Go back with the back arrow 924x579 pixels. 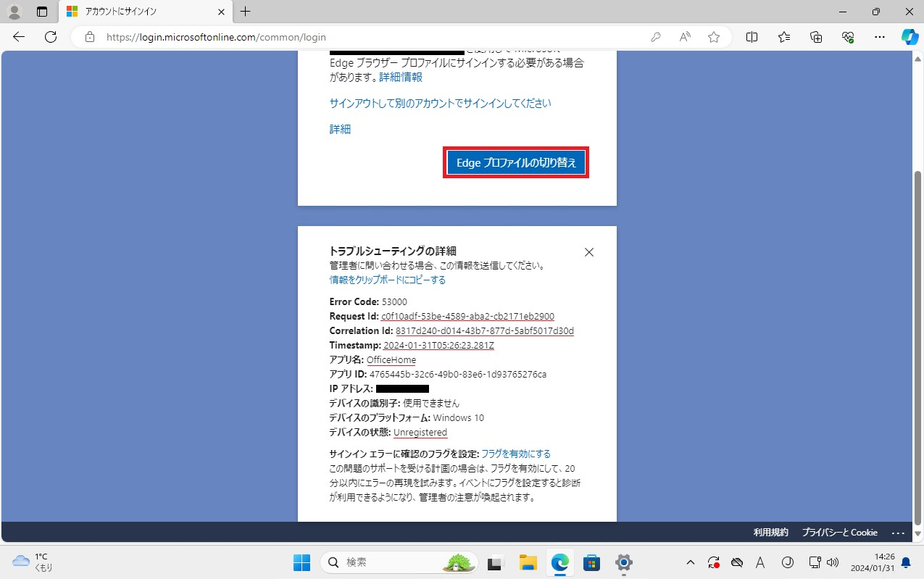click(19, 37)
